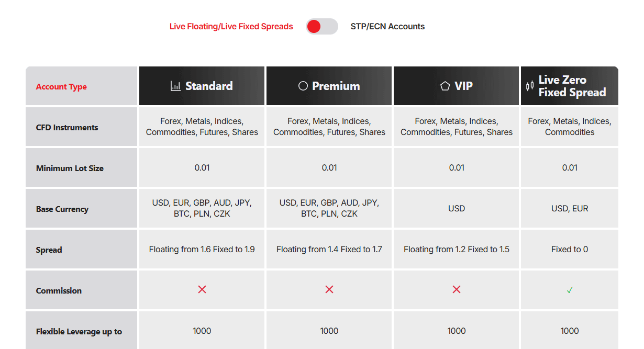Image resolution: width=644 pixels, height=349 pixels.
Task: Click the Standard account header
Action: point(202,86)
